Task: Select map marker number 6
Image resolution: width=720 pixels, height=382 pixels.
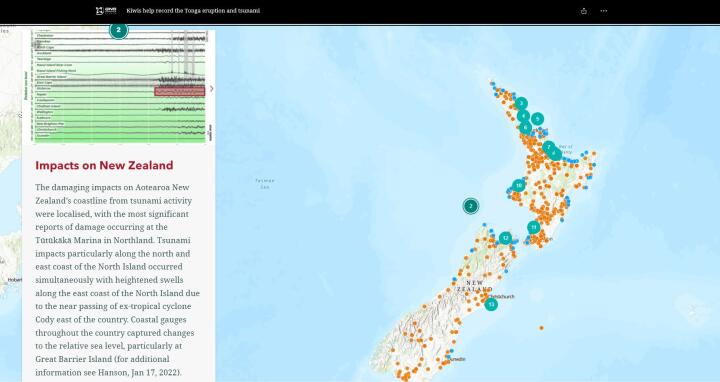Action: tap(525, 127)
